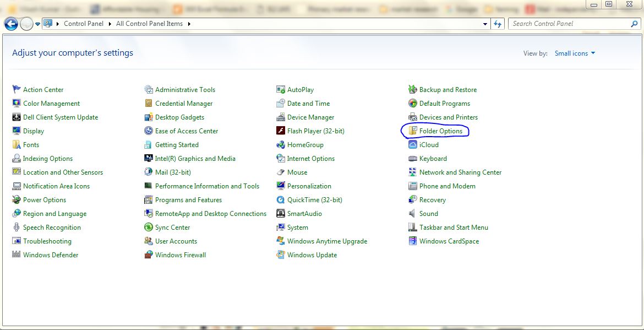Open RemoteApp and Desktop Connections link
Screen dimensions: 644x330
coord(211,213)
